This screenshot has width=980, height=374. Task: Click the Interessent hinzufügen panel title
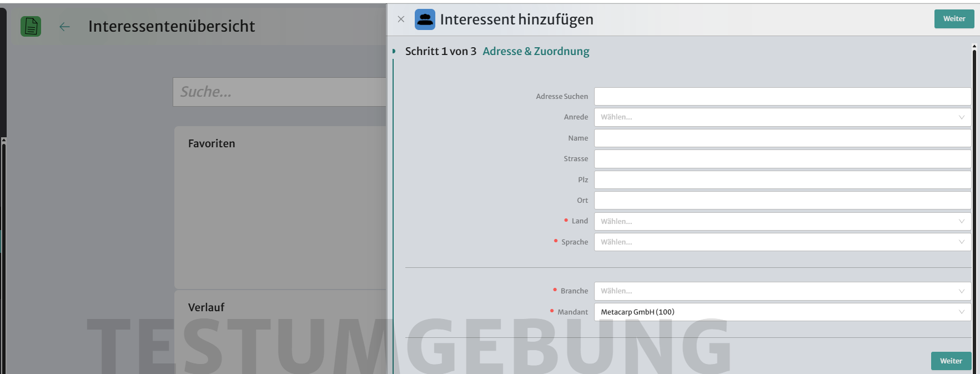pyautogui.click(x=516, y=19)
